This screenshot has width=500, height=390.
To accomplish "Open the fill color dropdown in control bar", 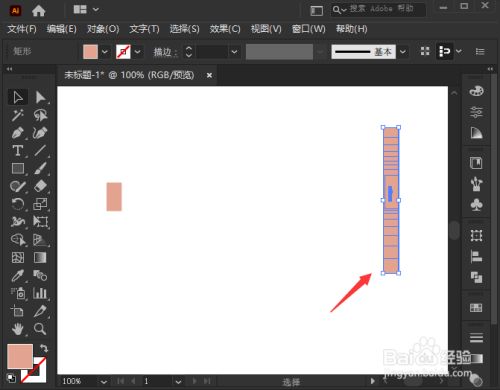I will (105, 52).
